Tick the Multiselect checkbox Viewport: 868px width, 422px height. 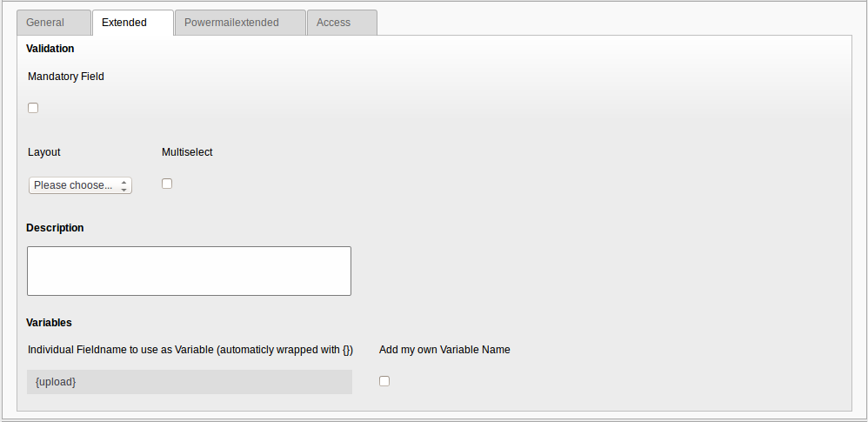click(x=167, y=184)
